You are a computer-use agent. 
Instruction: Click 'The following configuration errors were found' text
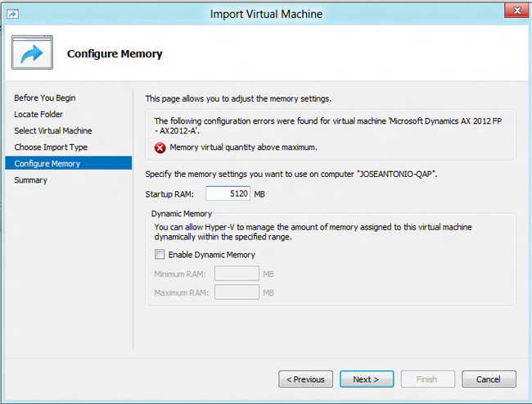pos(328,125)
